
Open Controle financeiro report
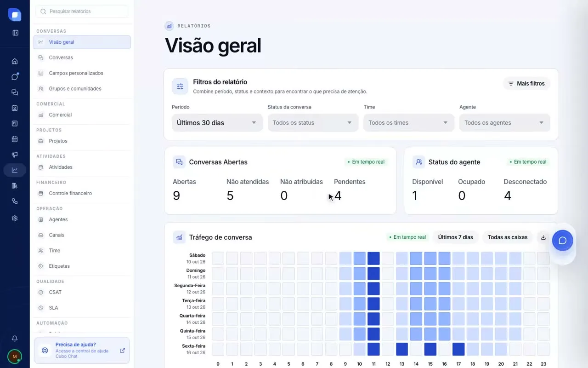pyautogui.click(x=82, y=193)
